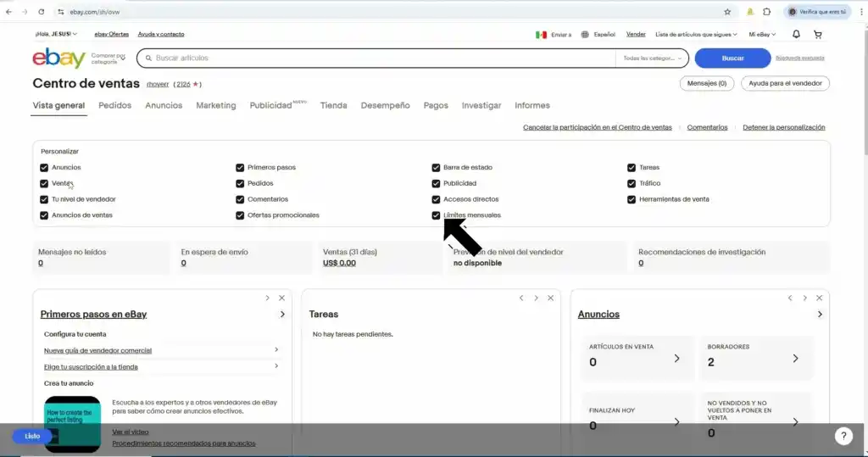868x457 pixels.
Task: Expand the Mi eBay dropdown
Action: point(762,35)
